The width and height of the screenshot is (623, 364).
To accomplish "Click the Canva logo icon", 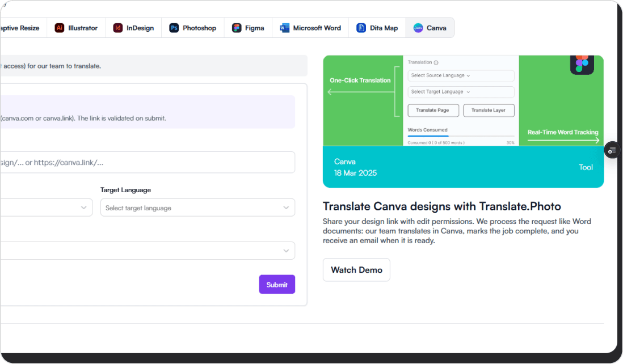I will (418, 28).
